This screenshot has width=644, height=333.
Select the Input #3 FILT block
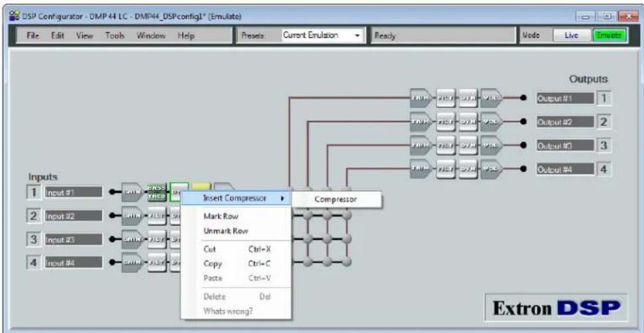click(157, 239)
